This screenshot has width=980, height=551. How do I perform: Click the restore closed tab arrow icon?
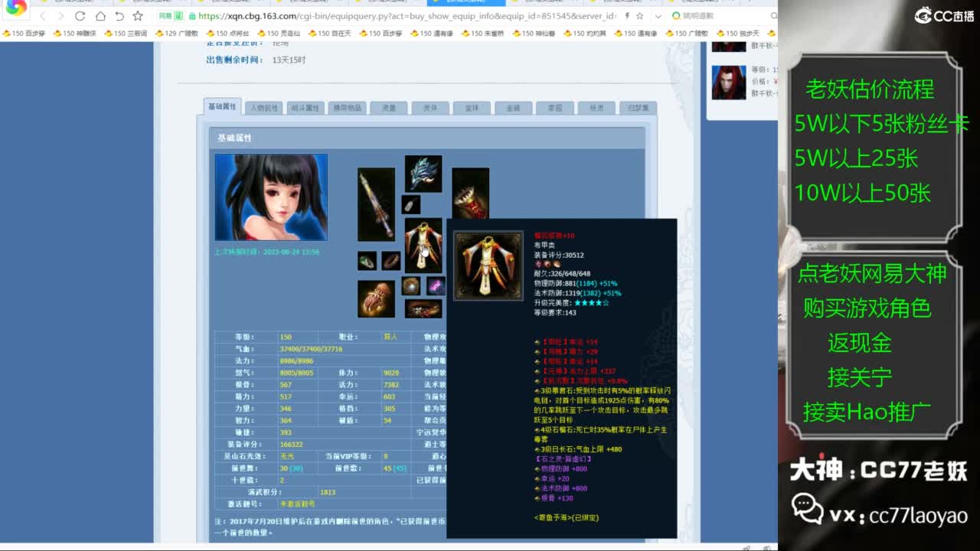click(x=119, y=16)
